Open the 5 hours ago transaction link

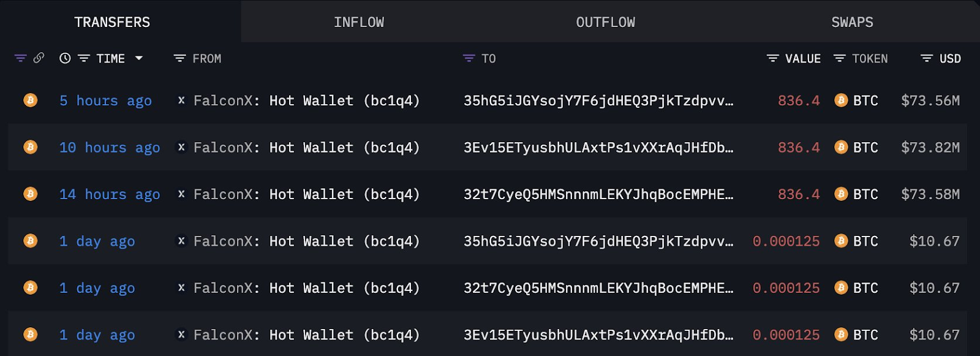click(105, 100)
